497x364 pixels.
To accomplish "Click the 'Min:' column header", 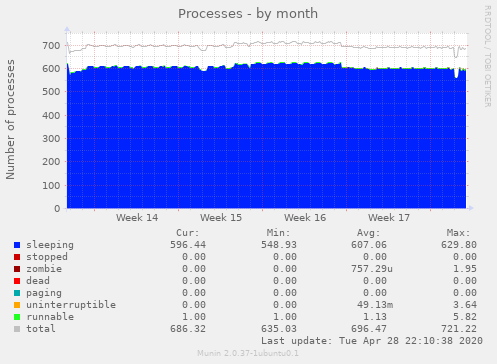I will 278,233.
